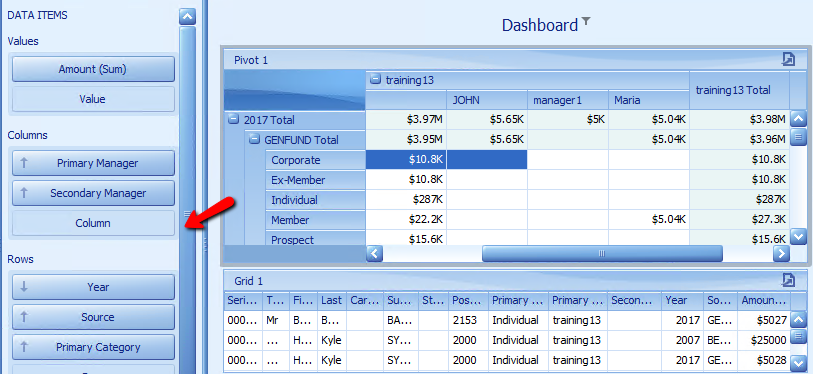The width and height of the screenshot is (813, 374).
Task: Collapse the GENFUND Total row group
Action: 254,140
